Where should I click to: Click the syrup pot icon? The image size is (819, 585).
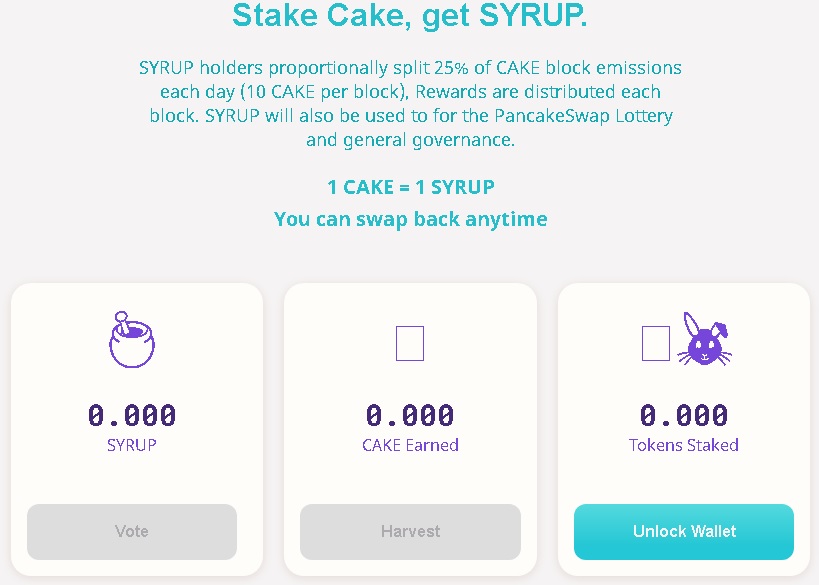(132, 340)
